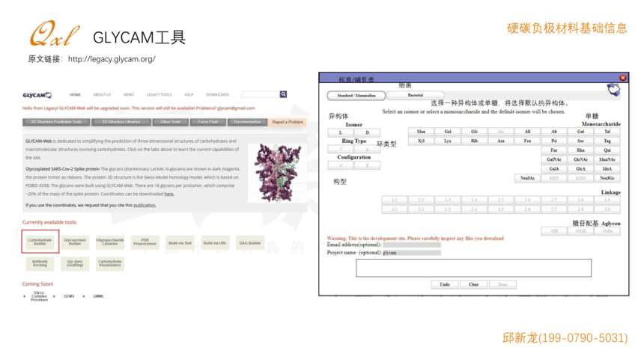Select the Rib monosaccharide
The width and height of the screenshot is (644, 362).
point(474,141)
